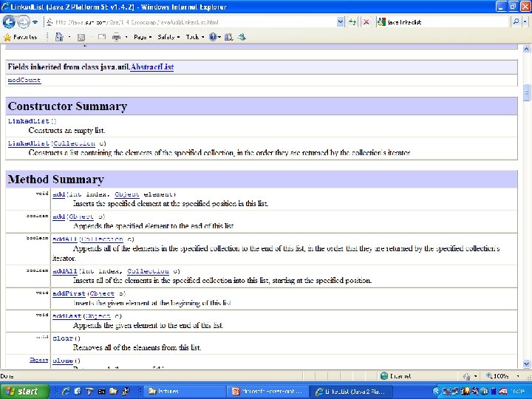This screenshot has height=399, width=532.
Task: Expand the address bar history dropdown
Action: click(341, 22)
